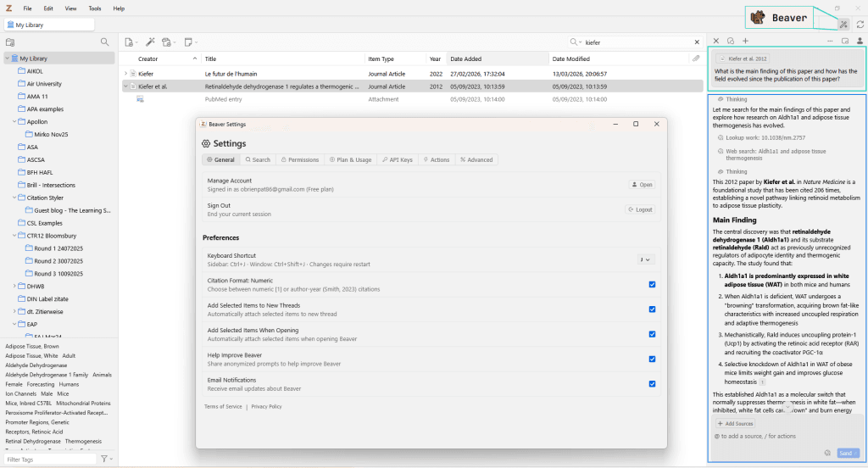Image resolution: width=868 pixels, height=468 pixels.
Task: Click the globe icon beside Send
Action: click(827, 453)
